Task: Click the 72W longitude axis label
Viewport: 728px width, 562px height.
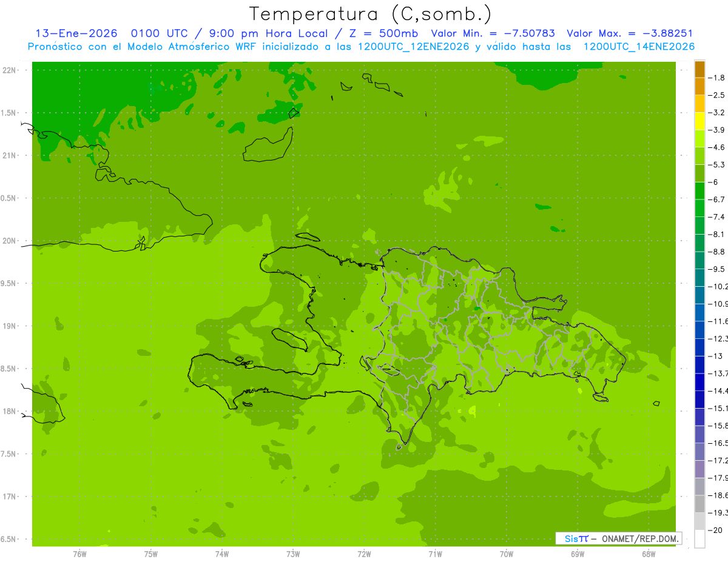Action: coord(364,554)
